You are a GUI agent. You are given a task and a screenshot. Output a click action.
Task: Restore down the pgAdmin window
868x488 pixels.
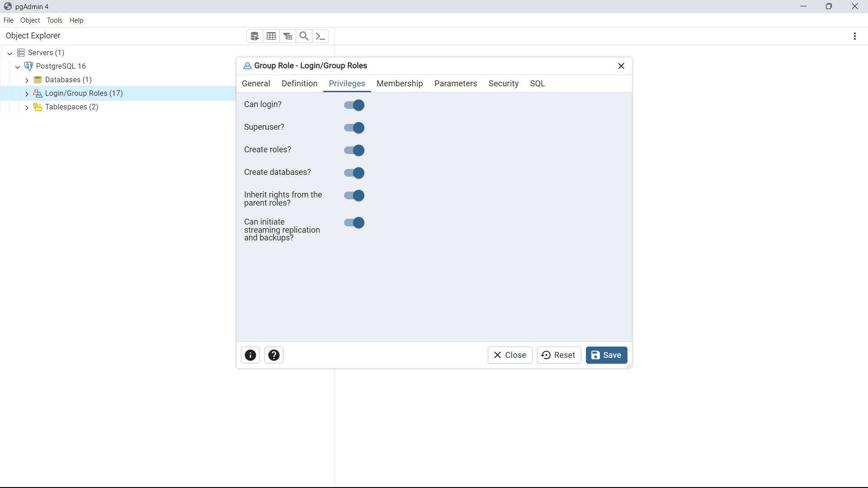pos(829,6)
